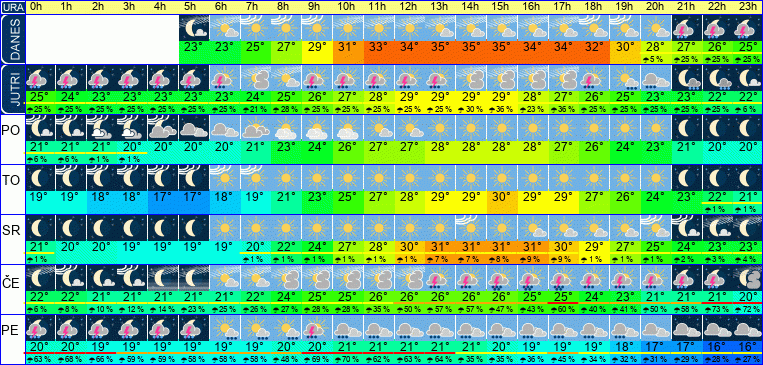Click PE 23h cloudy night icon
Image resolution: width=763 pixels, height=365 pixels.
[x=748, y=328]
